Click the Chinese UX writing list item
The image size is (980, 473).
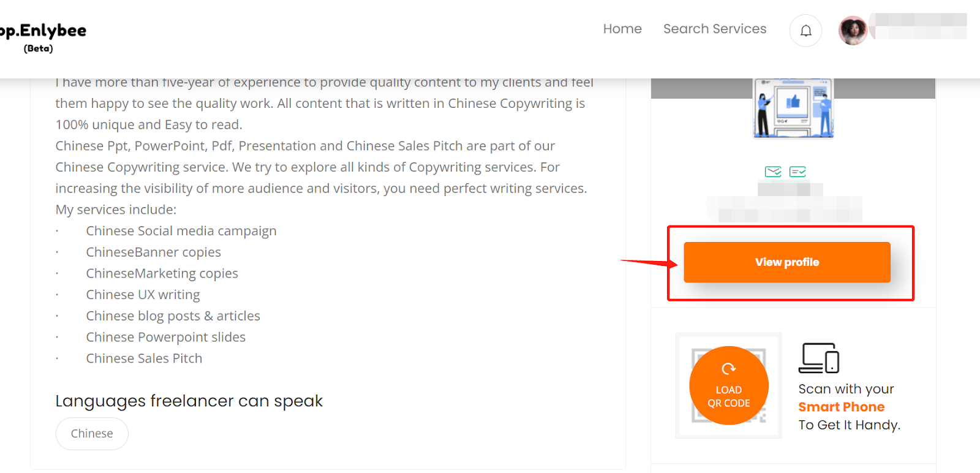[143, 295]
